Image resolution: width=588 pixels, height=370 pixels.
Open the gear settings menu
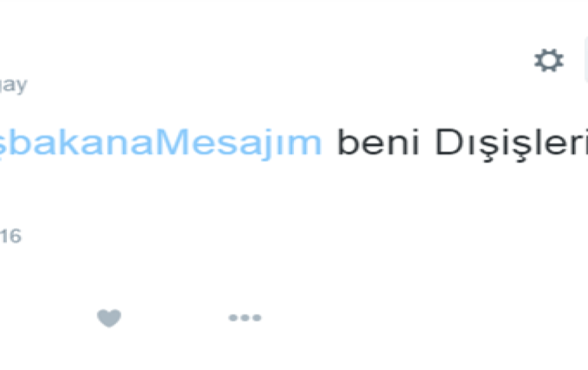pos(548,60)
